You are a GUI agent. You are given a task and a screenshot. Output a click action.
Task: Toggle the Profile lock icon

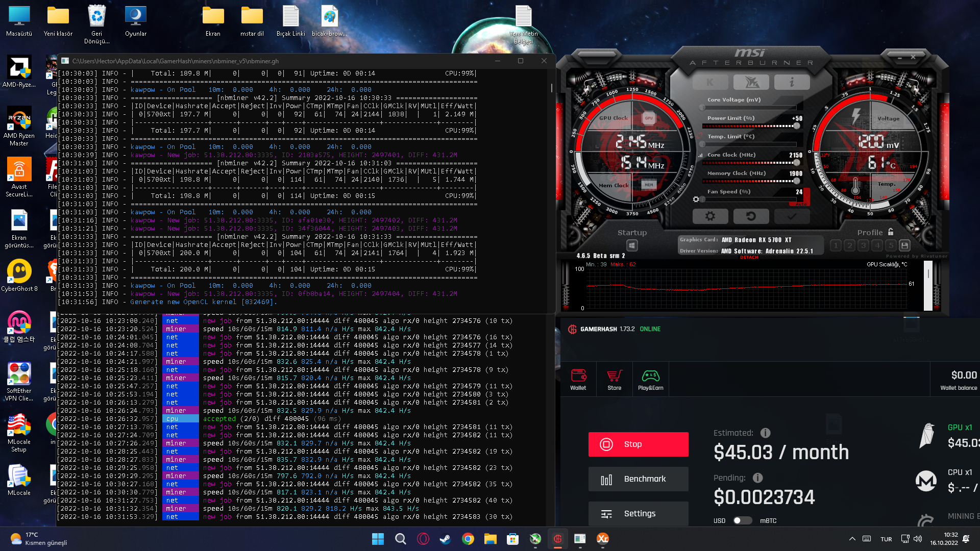click(x=891, y=232)
